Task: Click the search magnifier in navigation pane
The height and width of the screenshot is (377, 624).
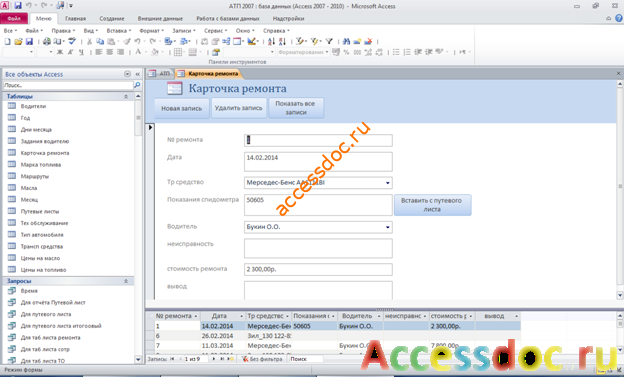Action: point(137,85)
